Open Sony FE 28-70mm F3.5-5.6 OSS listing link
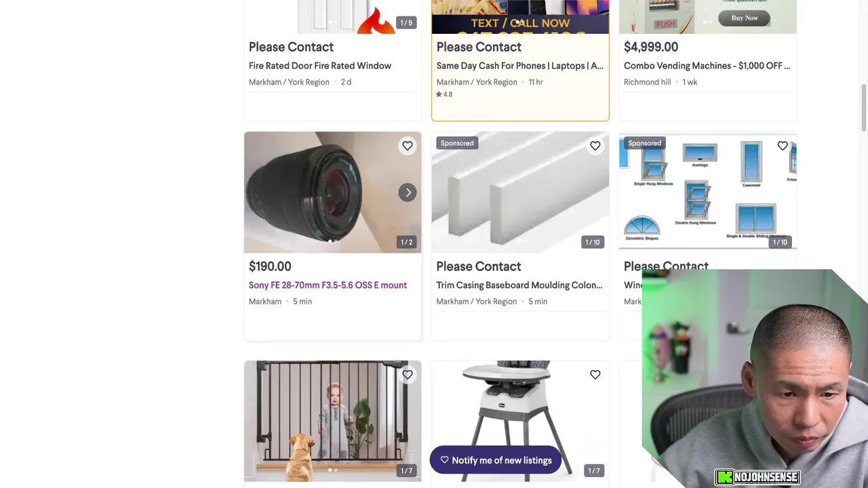 click(328, 285)
